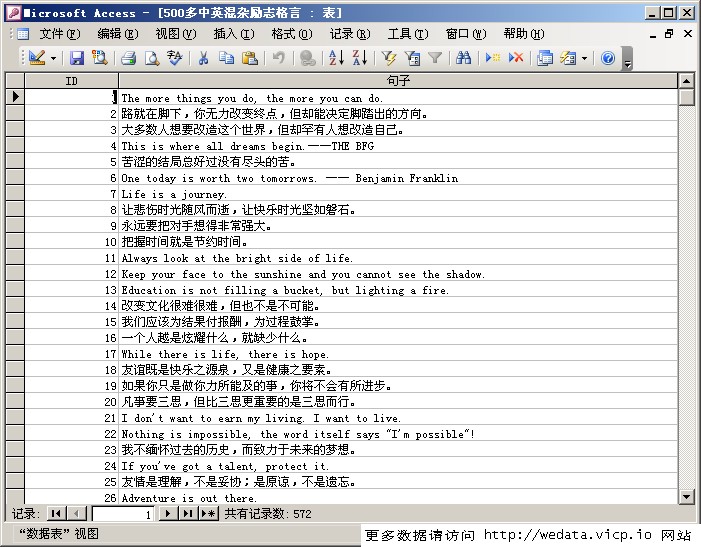This screenshot has width=701, height=547.
Task: Sort ascending with the A-Z icon
Action: (x=336, y=58)
